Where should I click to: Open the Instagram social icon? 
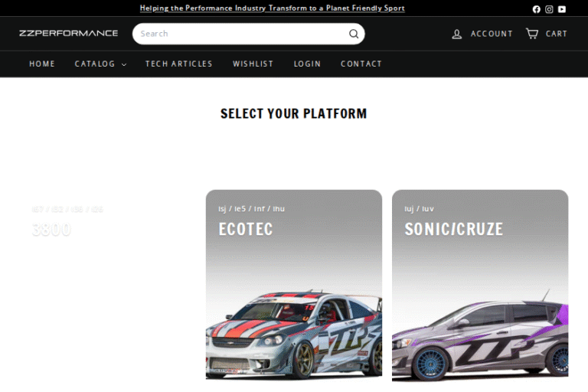pyautogui.click(x=549, y=9)
